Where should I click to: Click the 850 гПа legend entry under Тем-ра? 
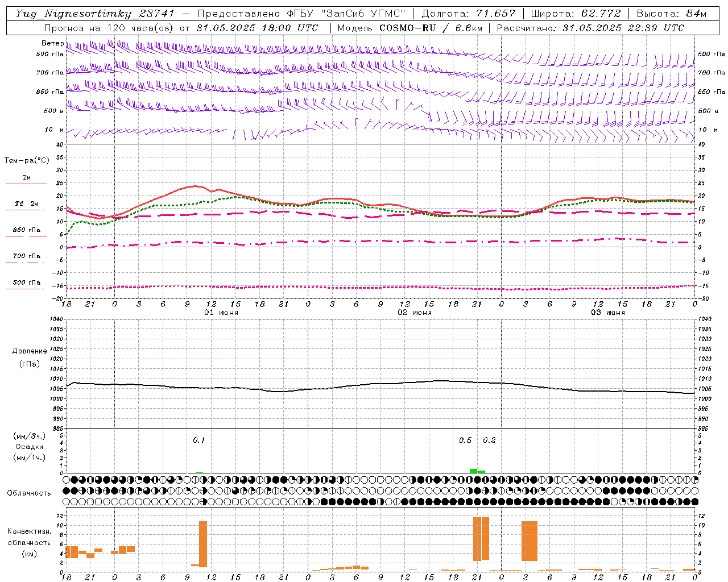coord(27,230)
